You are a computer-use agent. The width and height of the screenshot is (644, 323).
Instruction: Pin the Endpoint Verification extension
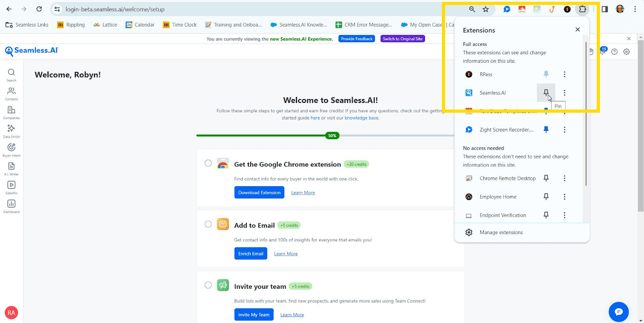coord(546,215)
